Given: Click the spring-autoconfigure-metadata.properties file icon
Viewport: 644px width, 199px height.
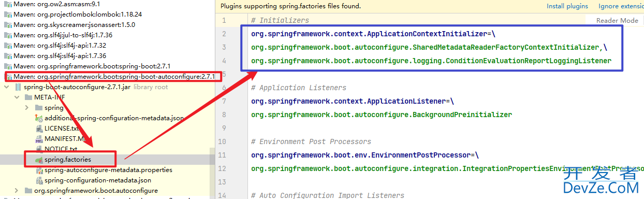Looking at the screenshot, I should (x=39, y=170).
